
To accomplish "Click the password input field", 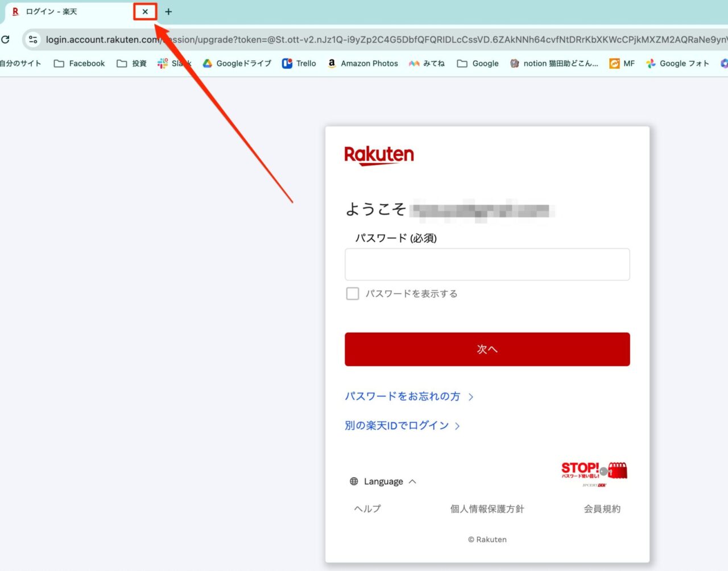I will 487,264.
